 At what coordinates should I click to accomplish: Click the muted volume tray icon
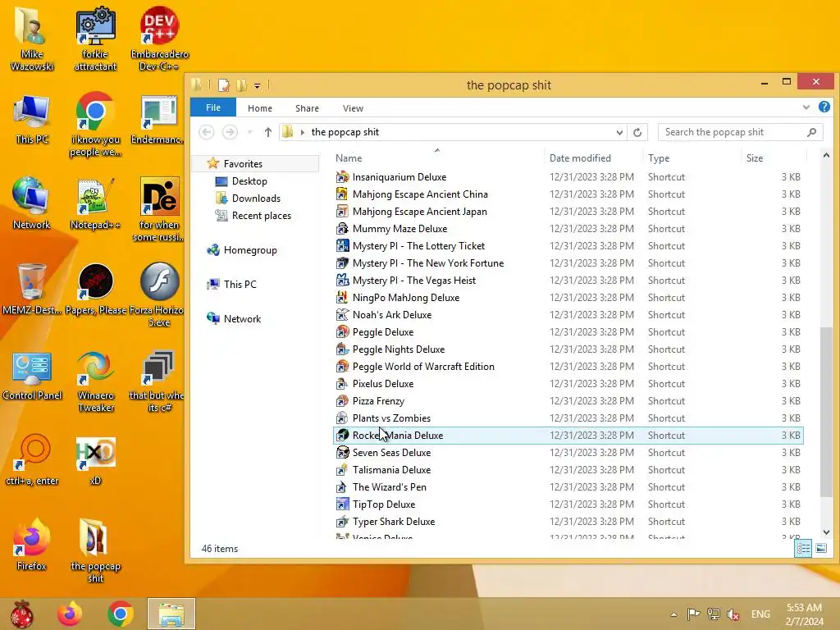point(733,614)
